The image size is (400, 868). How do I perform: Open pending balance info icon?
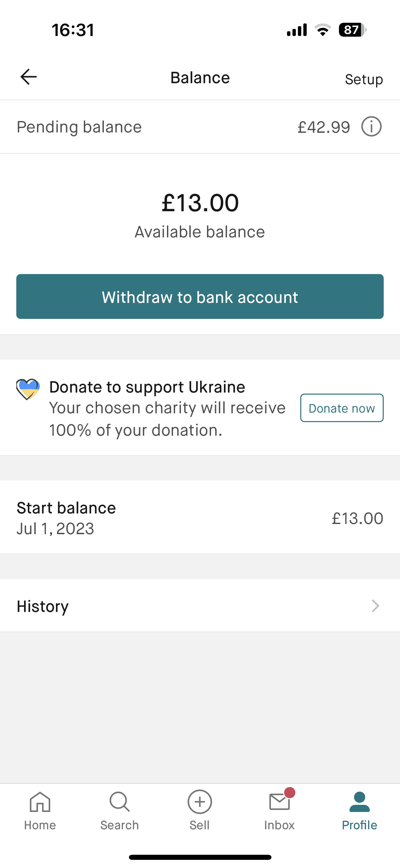[x=371, y=127]
